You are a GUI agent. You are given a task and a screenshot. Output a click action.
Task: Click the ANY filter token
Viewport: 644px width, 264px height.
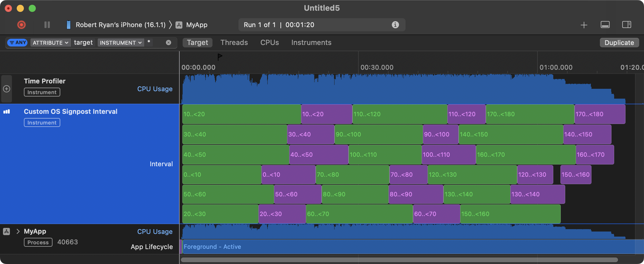pyautogui.click(x=18, y=43)
